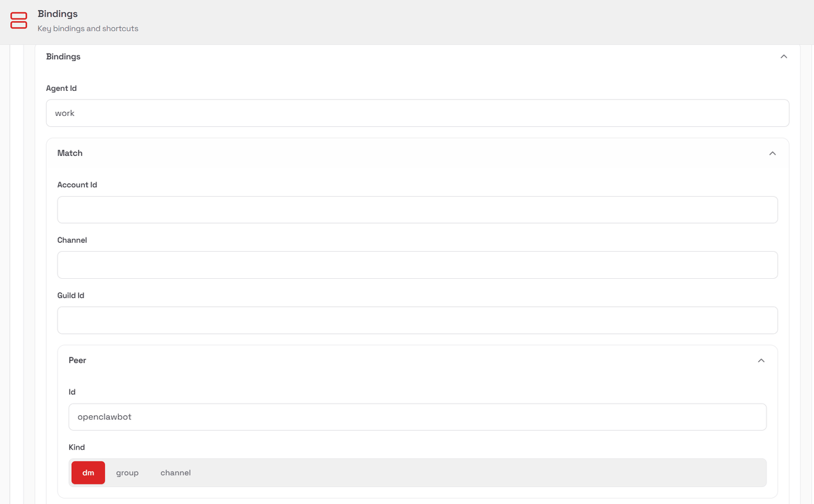Collapse the top Bindings section chevron
This screenshot has width=814, height=504.
point(783,57)
